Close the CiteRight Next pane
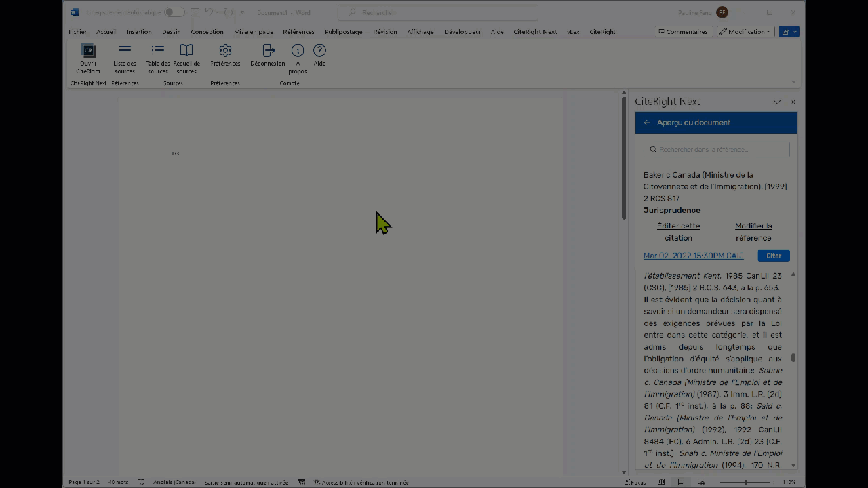The width and height of the screenshot is (868, 488). click(x=793, y=102)
